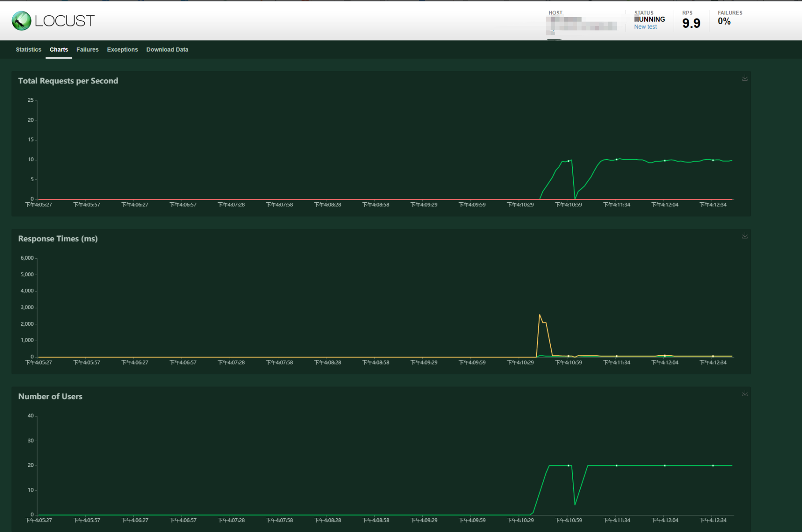Download the Response Times chart image
The image size is (802, 532).
point(745,236)
